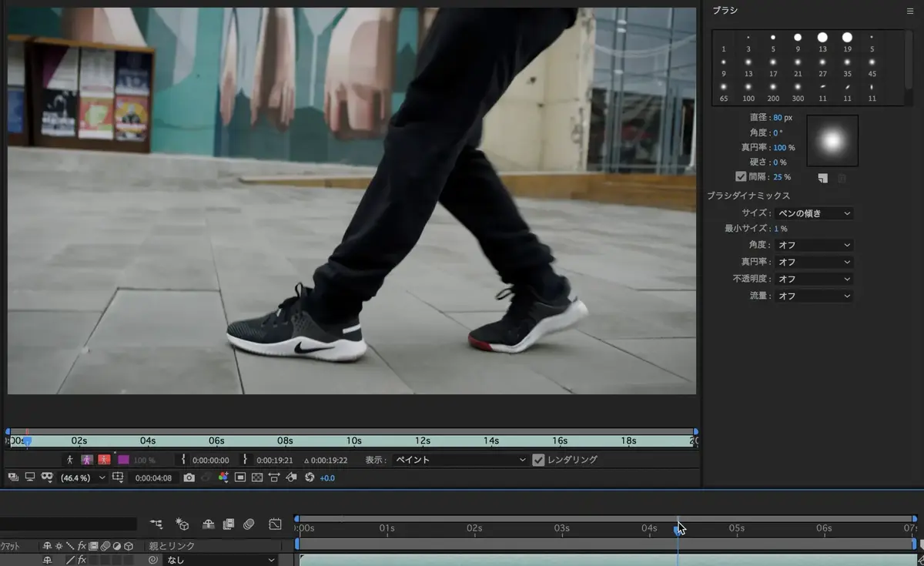Open the composition mini-flowchart icon

tap(156, 524)
